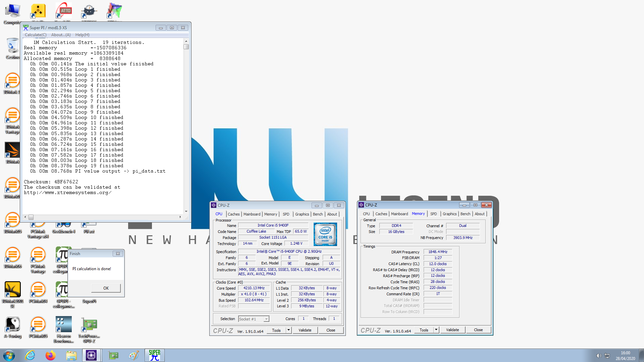Launch the 3DMark Vantage desktop shortcut
The image size is (644, 362).
[12, 121]
